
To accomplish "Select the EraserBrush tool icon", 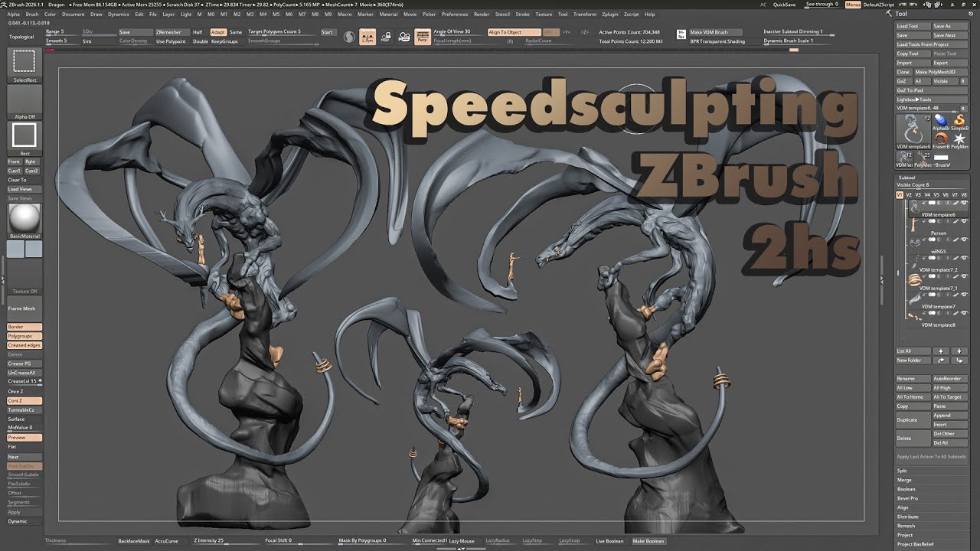I will (940, 139).
